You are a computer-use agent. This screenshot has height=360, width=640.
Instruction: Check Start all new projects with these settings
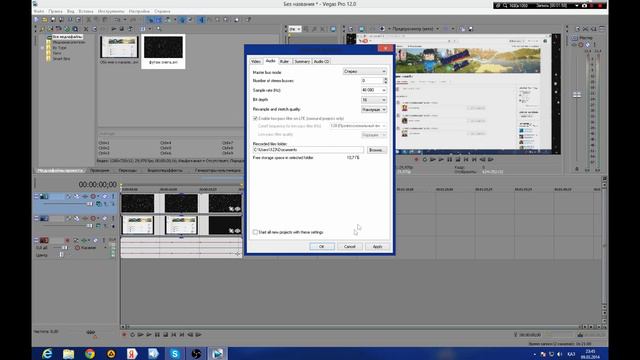(x=255, y=232)
